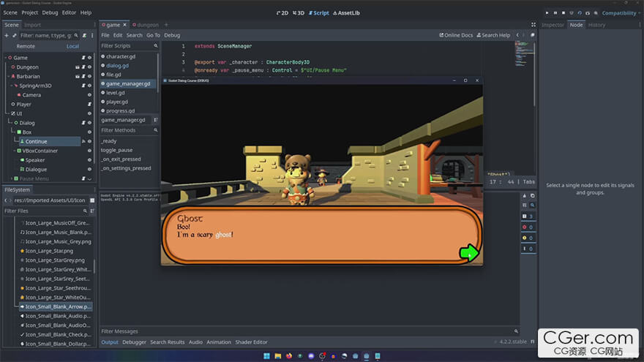
Task: Click the Online Docs link
Action: pyautogui.click(x=456, y=35)
